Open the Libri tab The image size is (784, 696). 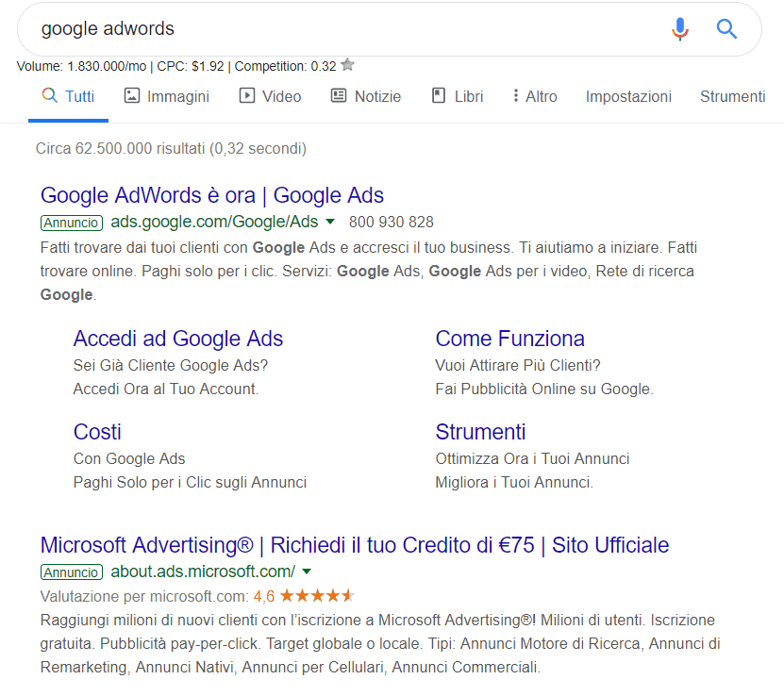pyautogui.click(x=458, y=96)
